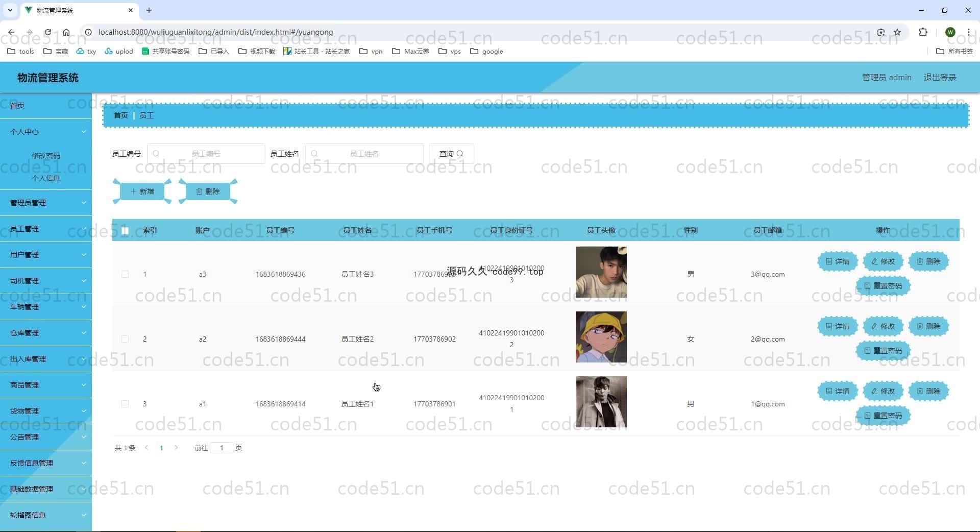Click the 查询 search button

click(451, 154)
